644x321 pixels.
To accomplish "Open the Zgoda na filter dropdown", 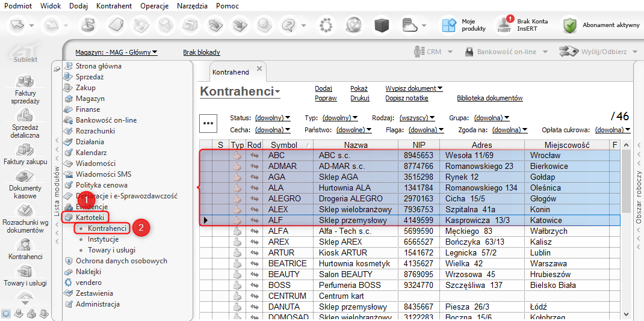I will (x=510, y=130).
